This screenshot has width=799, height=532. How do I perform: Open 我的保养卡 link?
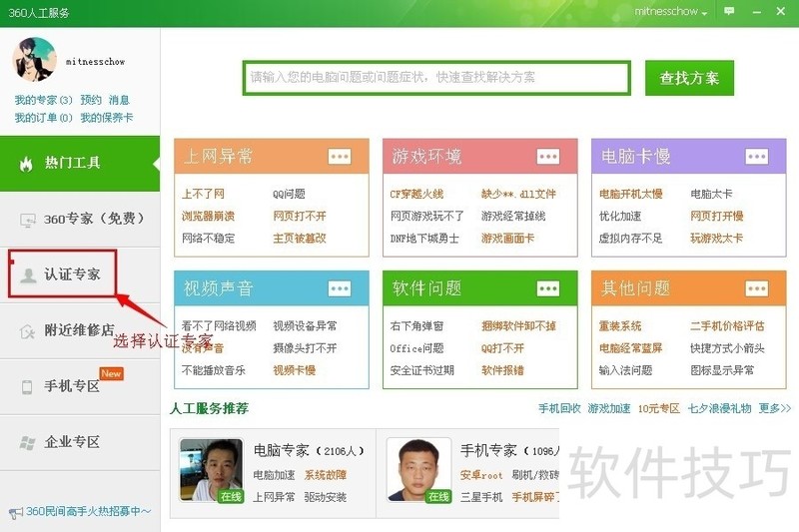(107, 118)
